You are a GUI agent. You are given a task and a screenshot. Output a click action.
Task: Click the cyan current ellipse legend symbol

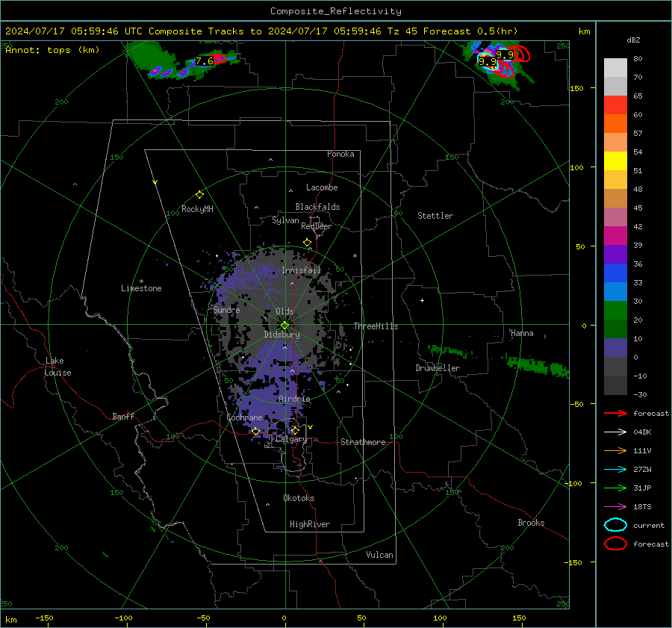pos(615,525)
